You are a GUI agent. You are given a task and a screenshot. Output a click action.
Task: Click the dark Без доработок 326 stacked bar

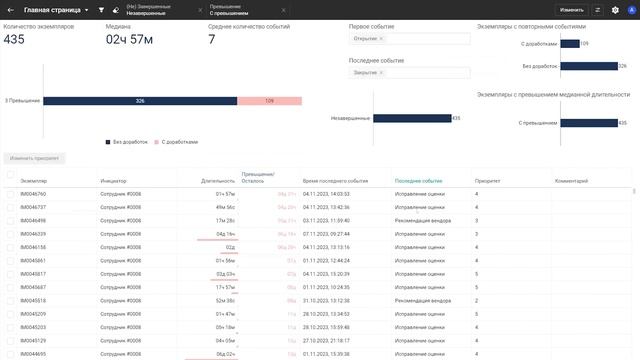pos(140,101)
